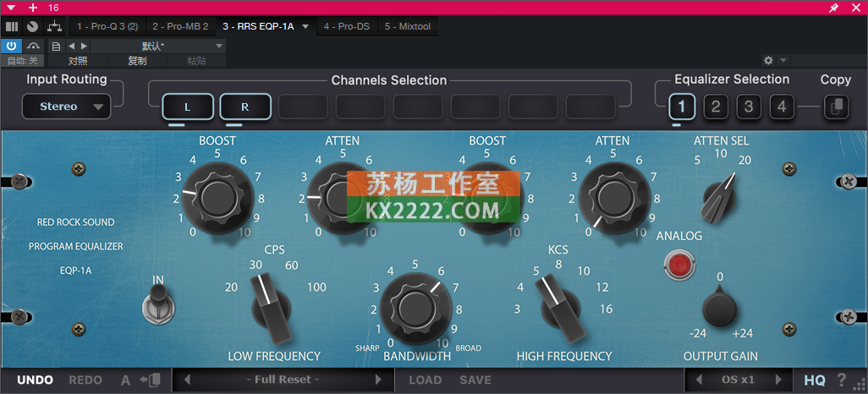Toggle the ANALOG red lamp button
Screen dimensions: 868x394
click(678, 264)
